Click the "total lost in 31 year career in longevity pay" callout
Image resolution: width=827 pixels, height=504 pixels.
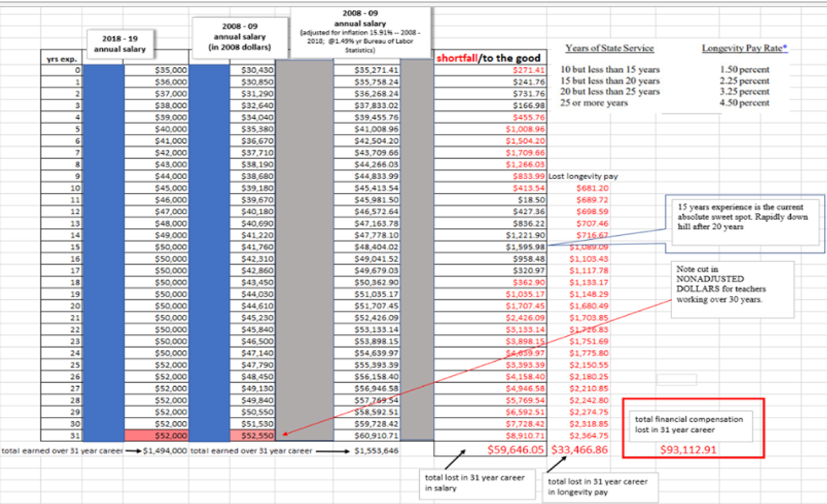click(599, 486)
